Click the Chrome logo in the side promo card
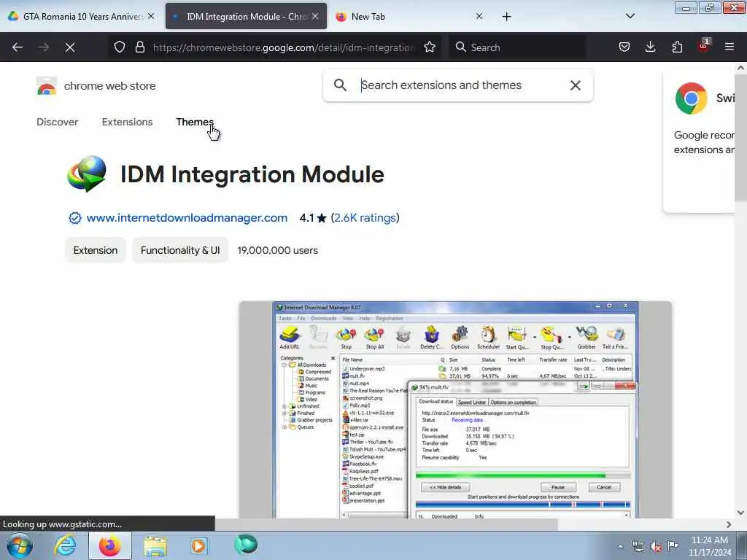747x560 pixels. click(x=692, y=98)
